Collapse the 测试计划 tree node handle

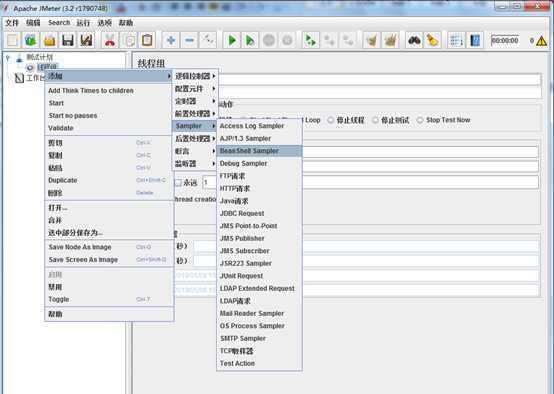point(7,58)
